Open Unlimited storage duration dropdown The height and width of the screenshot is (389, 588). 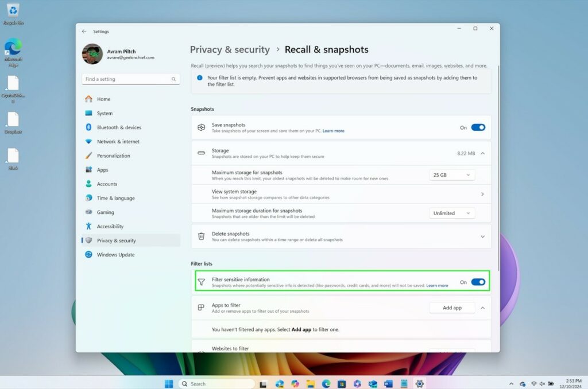(452, 213)
